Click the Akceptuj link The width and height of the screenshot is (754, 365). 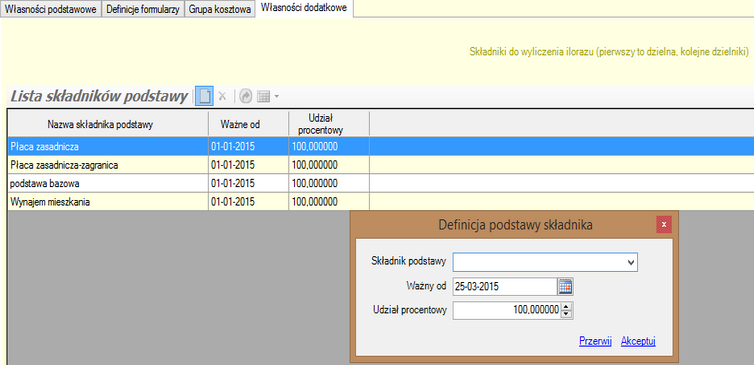638,341
